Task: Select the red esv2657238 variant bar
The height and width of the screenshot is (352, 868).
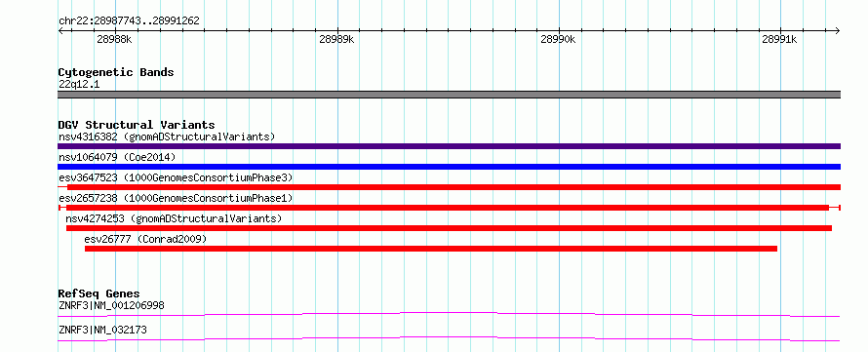Action: click(x=449, y=208)
